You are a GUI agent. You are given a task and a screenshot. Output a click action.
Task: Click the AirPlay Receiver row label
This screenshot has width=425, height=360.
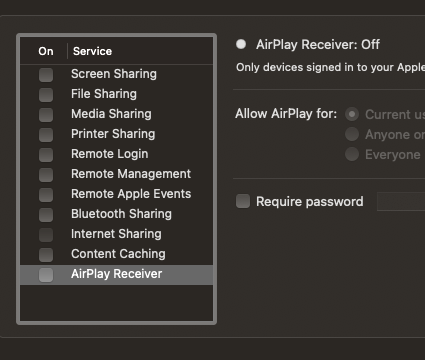point(117,274)
